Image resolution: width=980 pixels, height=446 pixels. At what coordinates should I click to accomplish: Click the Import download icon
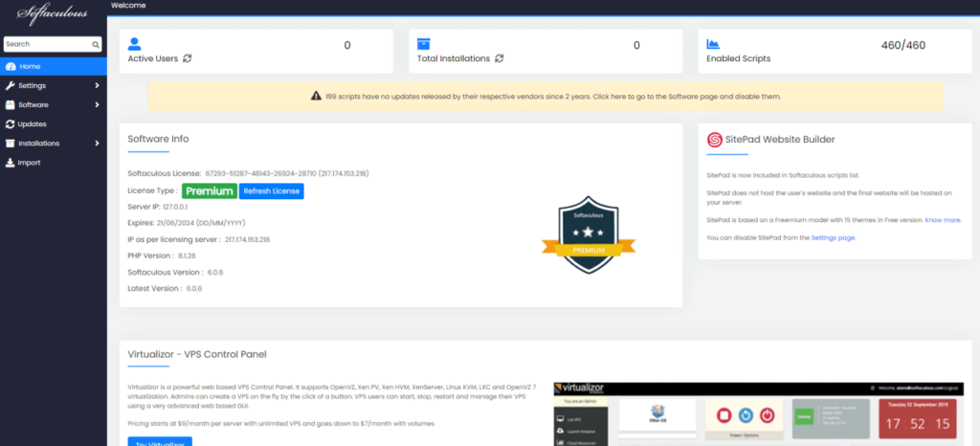tap(10, 163)
